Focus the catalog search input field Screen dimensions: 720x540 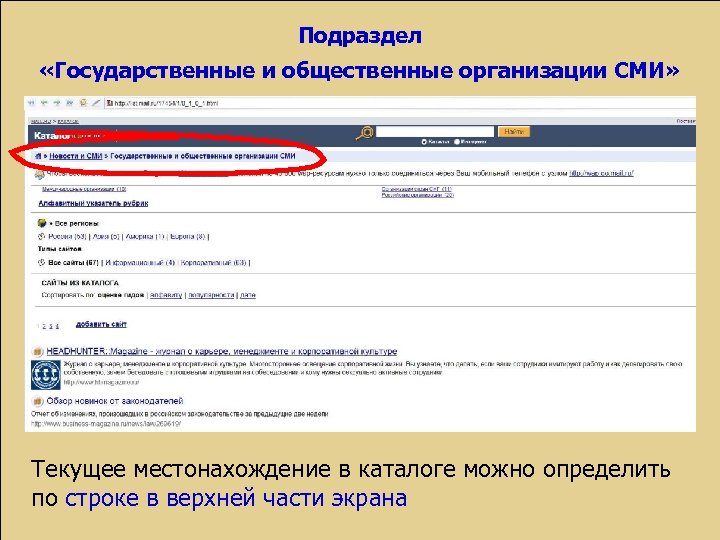tap(435, 132)
